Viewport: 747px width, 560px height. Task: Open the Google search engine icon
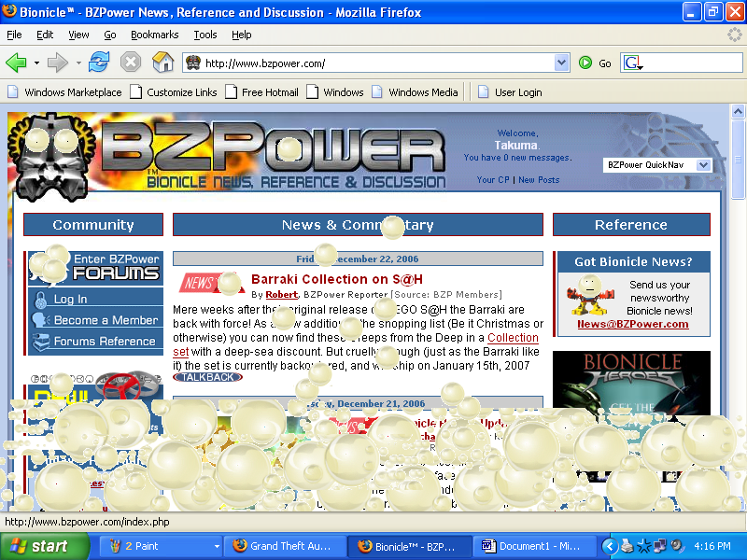point(632,63)
